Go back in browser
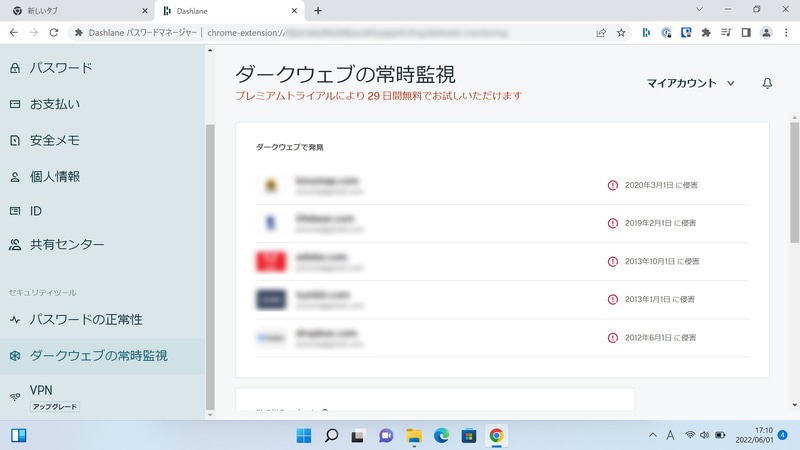Viewport: 800px width, 450px height. coord(14,33)
